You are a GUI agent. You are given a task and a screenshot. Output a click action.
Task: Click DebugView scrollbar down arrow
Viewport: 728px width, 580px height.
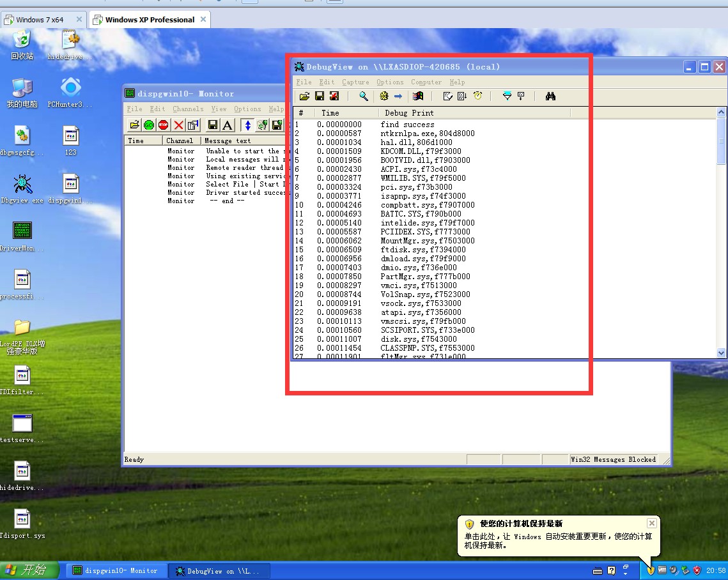point(721,353)
